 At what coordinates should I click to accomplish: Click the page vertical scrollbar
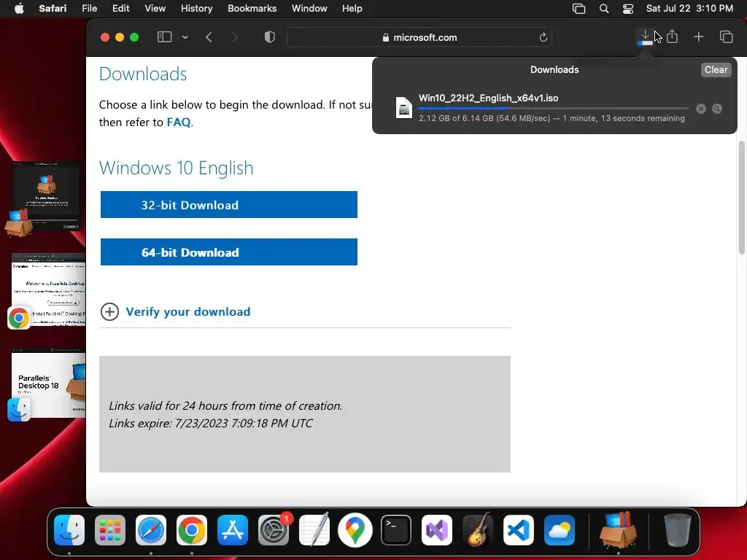click(x=742, y=198)
